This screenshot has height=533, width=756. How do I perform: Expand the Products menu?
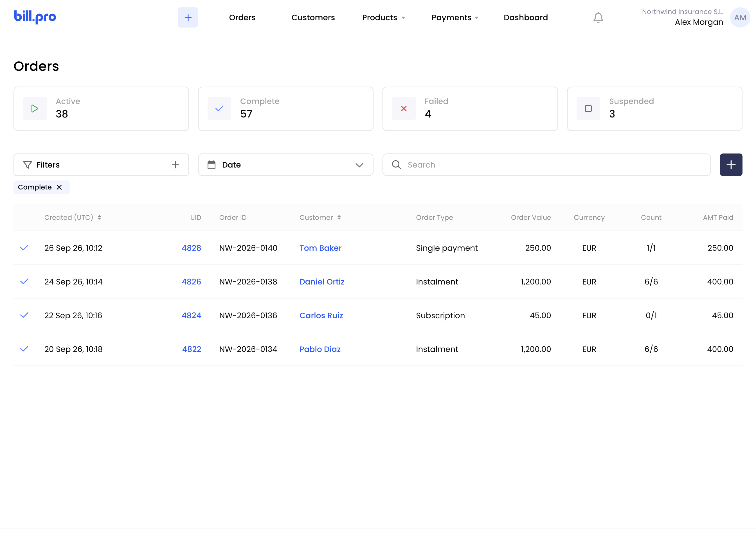[x=384, y=17]
